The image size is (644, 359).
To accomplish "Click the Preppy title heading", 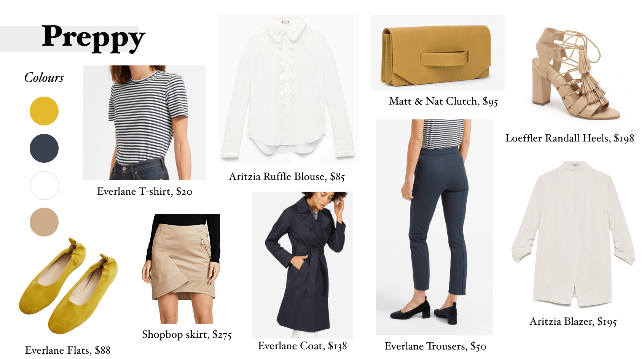I will (93, 37).
